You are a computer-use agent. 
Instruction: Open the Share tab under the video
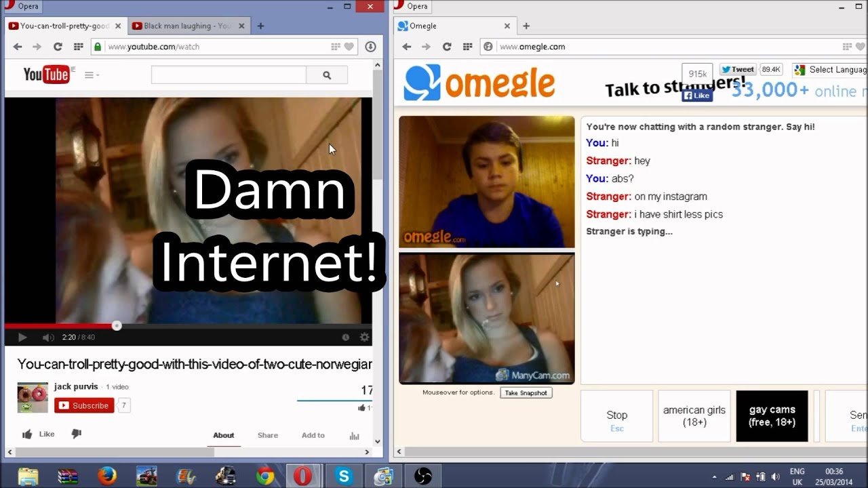(268, 435)
